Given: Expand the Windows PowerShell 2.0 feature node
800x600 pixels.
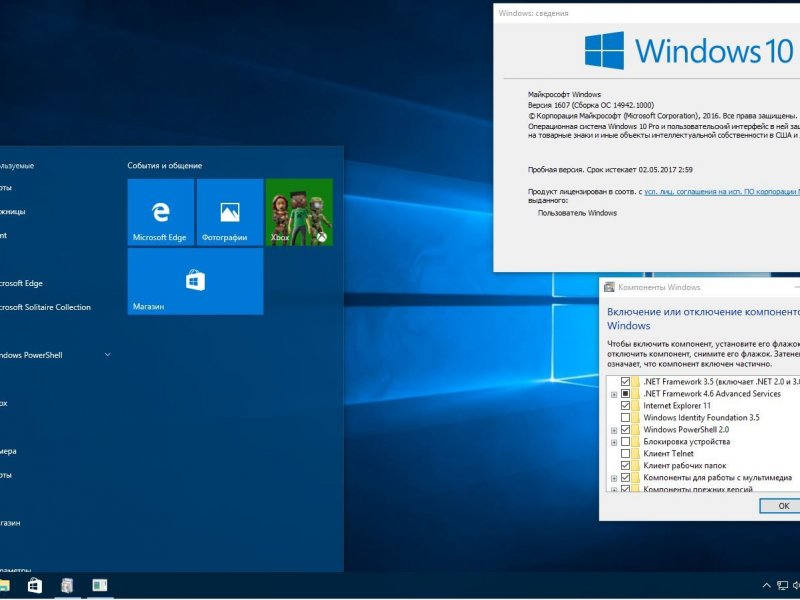Looking at the screenshot, I should tap(614, 430).
